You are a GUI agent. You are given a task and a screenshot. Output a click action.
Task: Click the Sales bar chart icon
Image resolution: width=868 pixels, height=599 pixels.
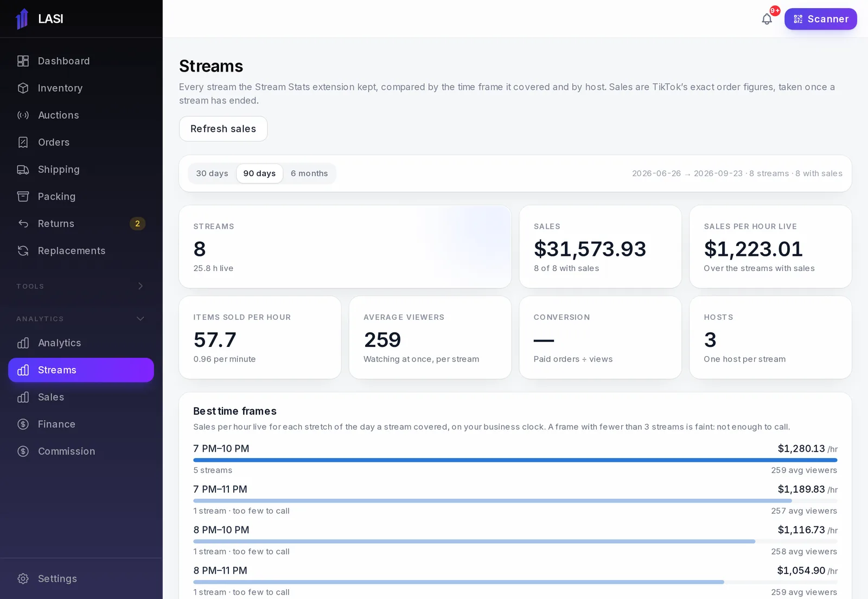coord(23,397)
